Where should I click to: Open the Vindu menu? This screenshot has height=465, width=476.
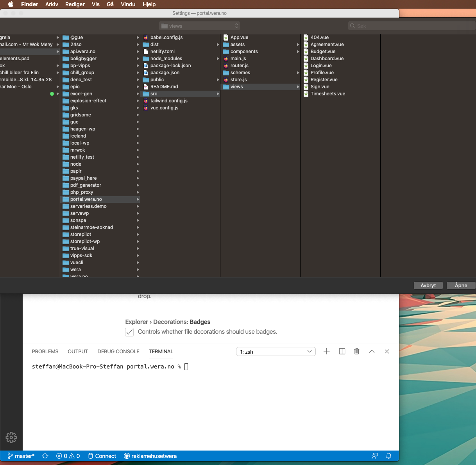(x=128, y=4)
